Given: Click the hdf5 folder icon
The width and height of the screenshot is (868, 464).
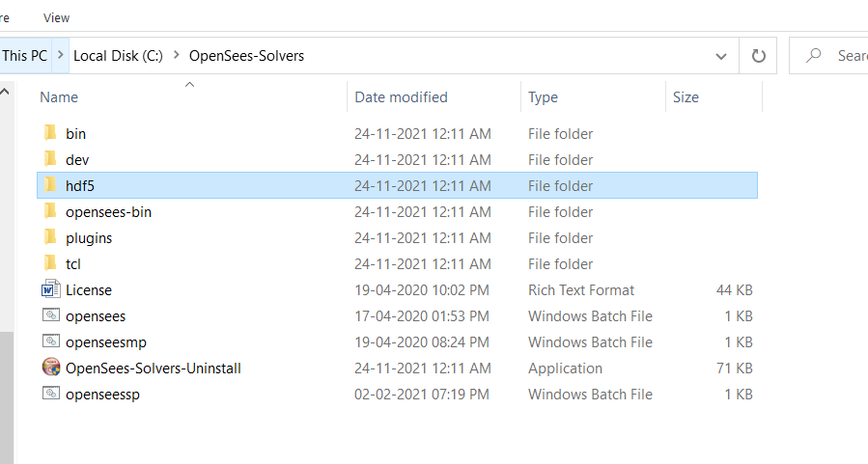Looking at the screenshot, I should click(50, 184).
